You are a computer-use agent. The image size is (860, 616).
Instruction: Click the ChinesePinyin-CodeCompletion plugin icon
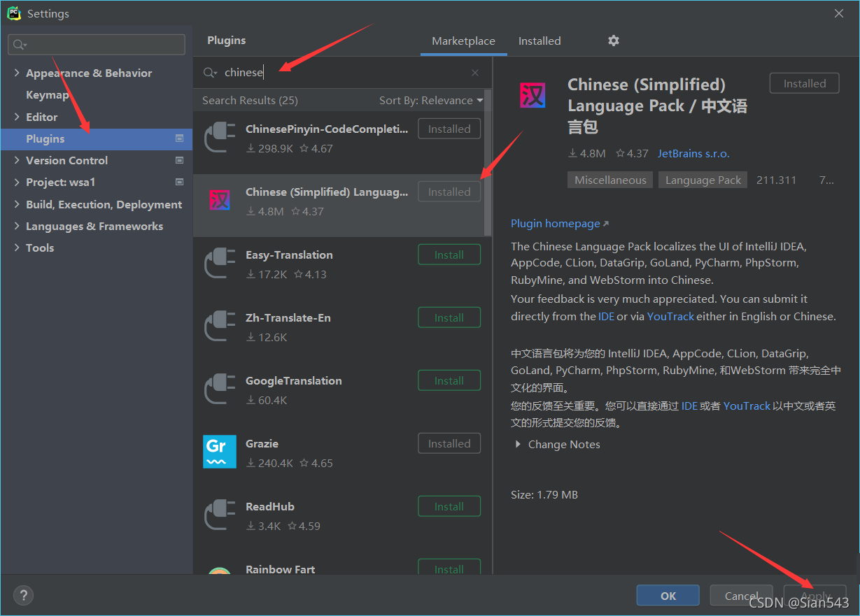pyautogui.click(x=220, y=136)
